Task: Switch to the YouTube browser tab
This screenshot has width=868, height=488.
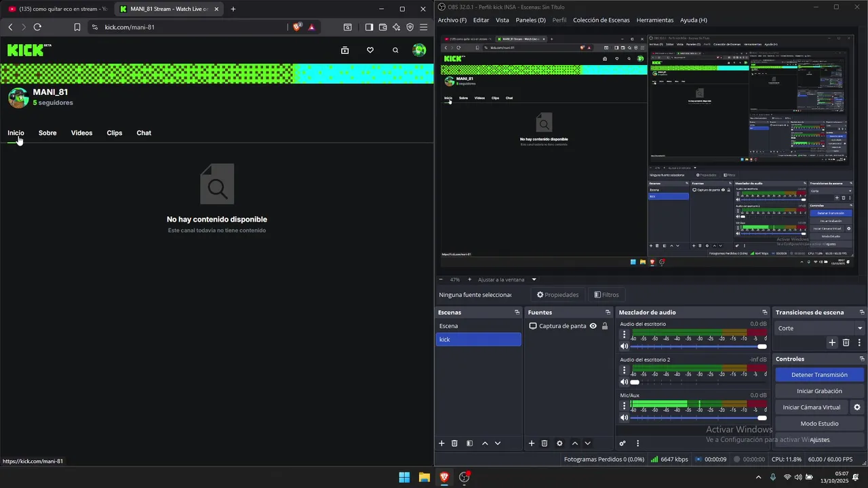Action: [58, 9]
